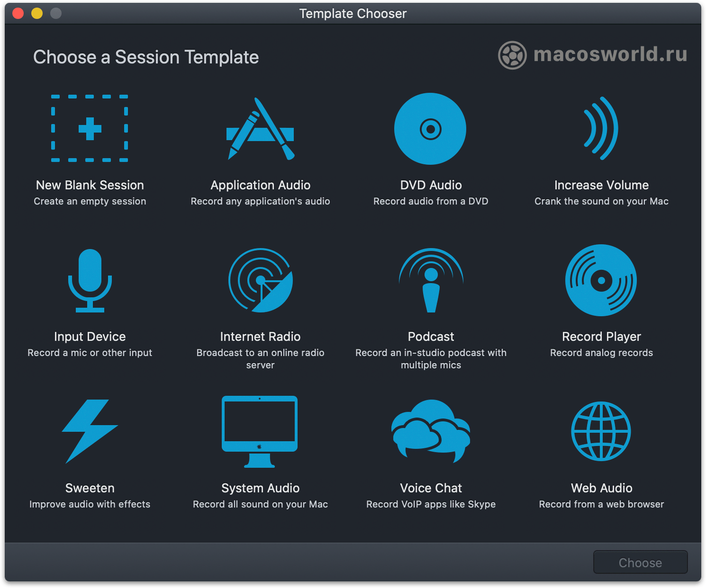Click the Choose button

pos(640,562)
